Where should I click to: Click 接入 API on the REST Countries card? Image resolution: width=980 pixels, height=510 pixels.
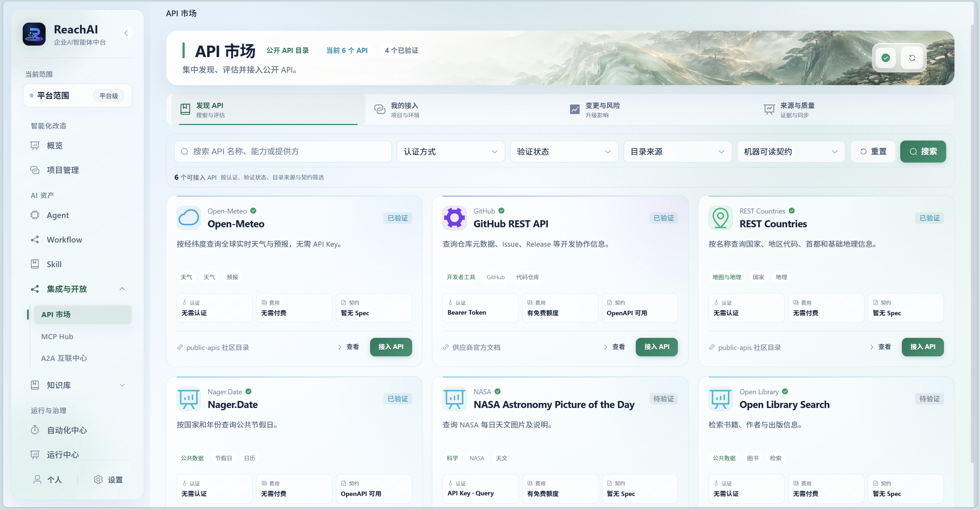[923, 346]
